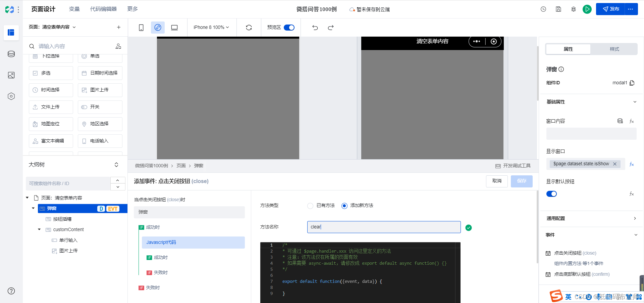The width and height of the screenshot is (644, 303).
Task: Select the Javascript code action node
Action: (193, 243)
